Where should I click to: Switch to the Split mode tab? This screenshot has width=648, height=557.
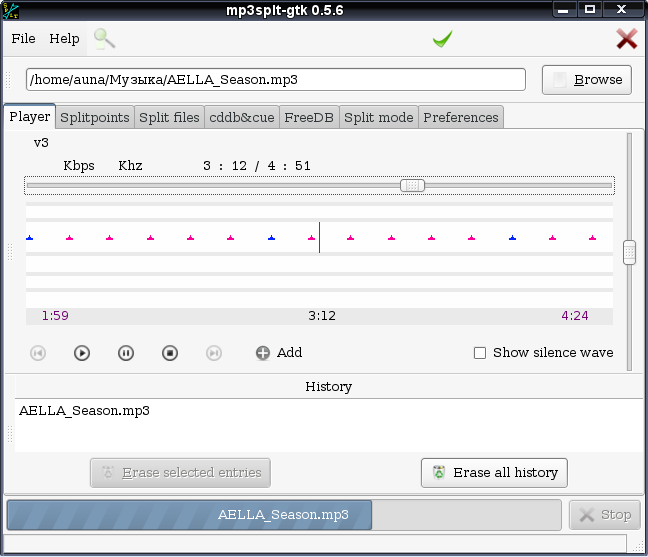pos(379,117)
